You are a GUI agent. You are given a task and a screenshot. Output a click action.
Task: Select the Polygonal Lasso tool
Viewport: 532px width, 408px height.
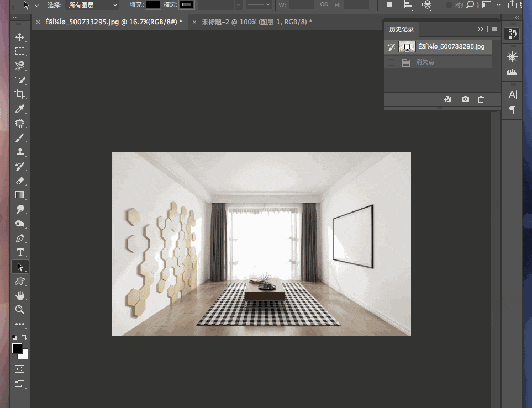tap(20, 66)
